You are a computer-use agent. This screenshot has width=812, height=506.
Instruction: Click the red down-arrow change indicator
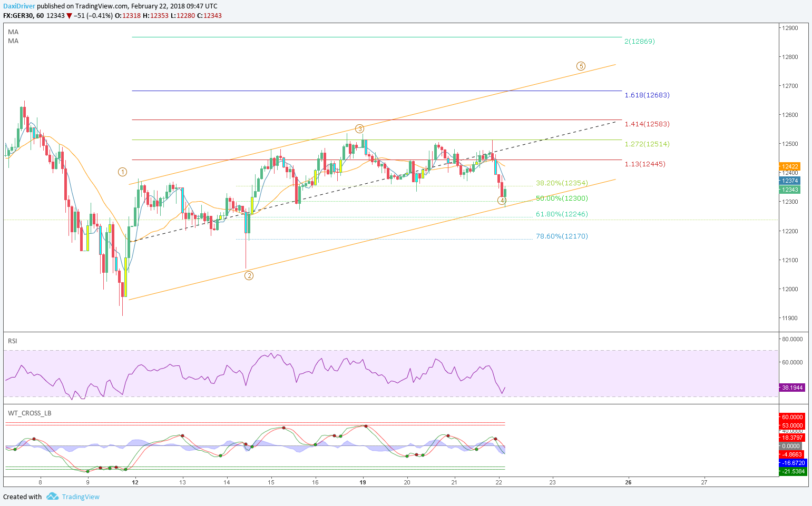pyautogui.click(x=69, y=16)
